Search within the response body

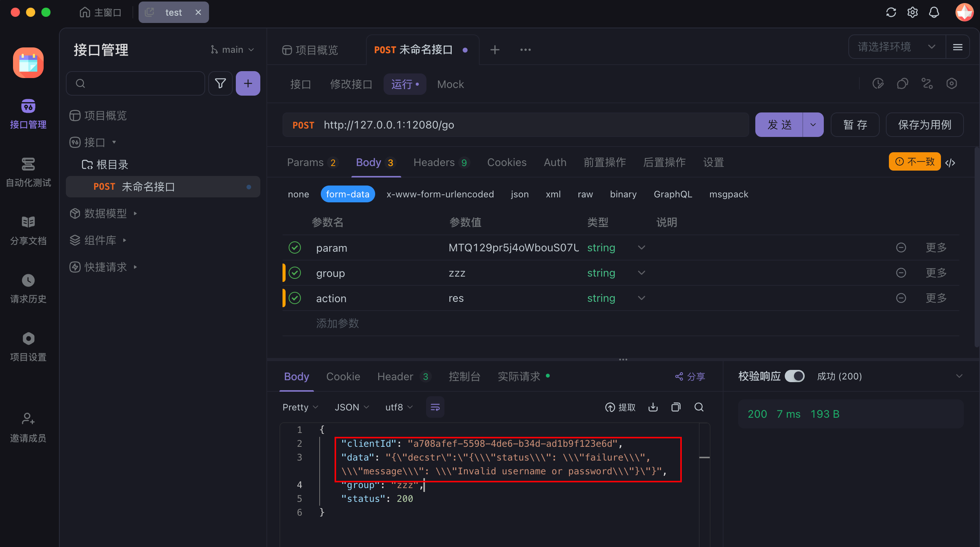[699, 407]
